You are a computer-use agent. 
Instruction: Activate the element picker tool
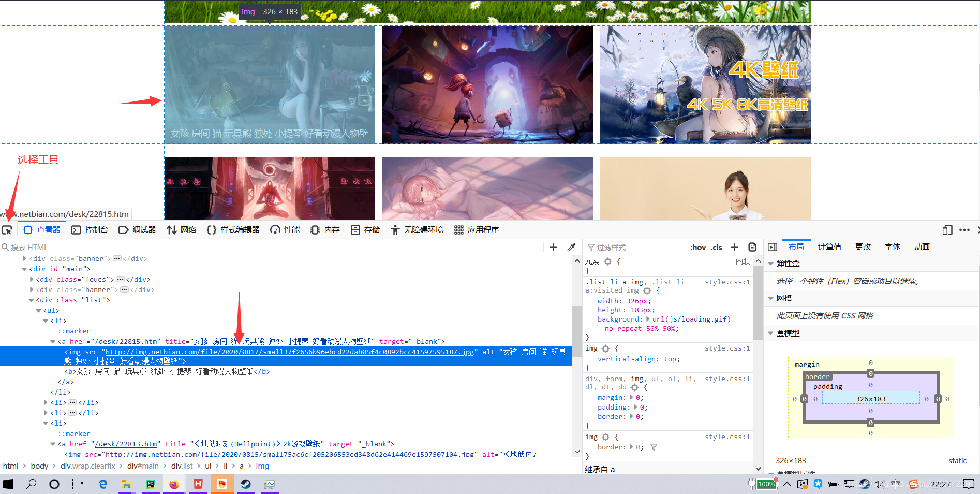coord(7,230)
